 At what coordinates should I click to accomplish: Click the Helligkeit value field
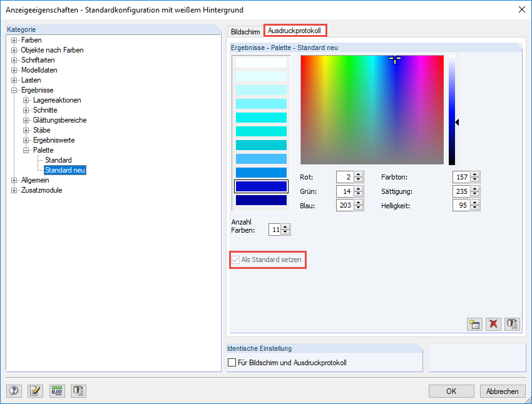click(x=461, y=205)
